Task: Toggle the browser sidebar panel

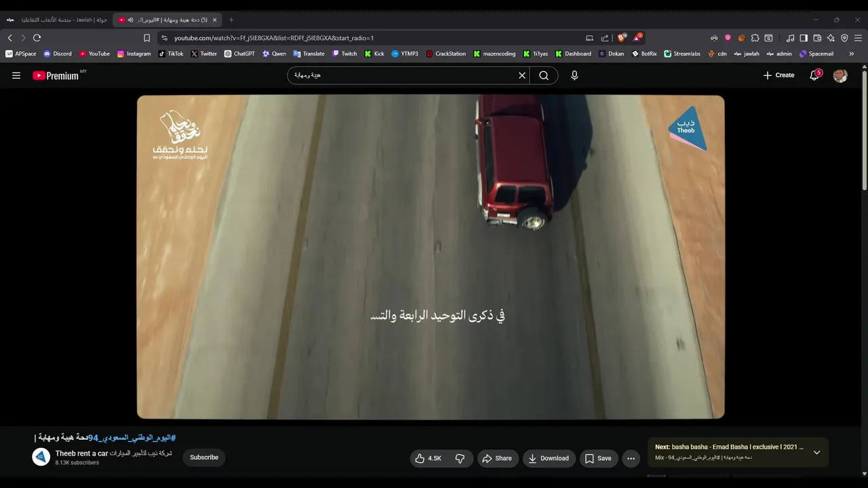Action: click(x=804, y=38)
